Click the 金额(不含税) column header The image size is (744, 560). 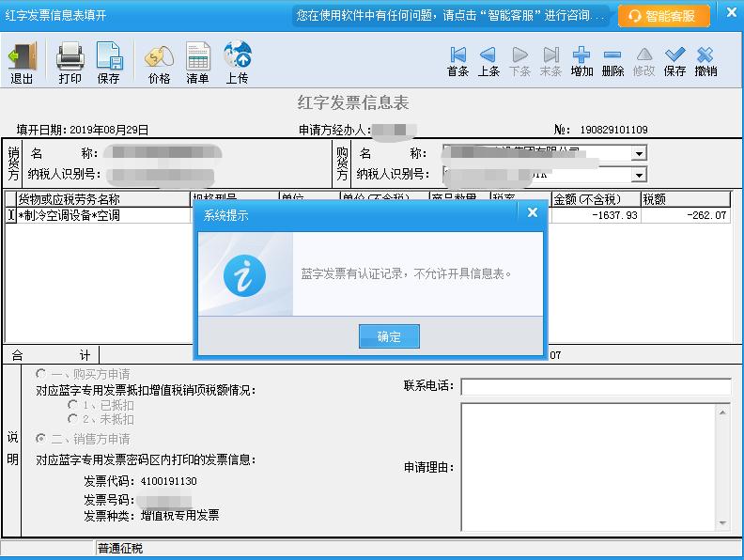[596, 199]
